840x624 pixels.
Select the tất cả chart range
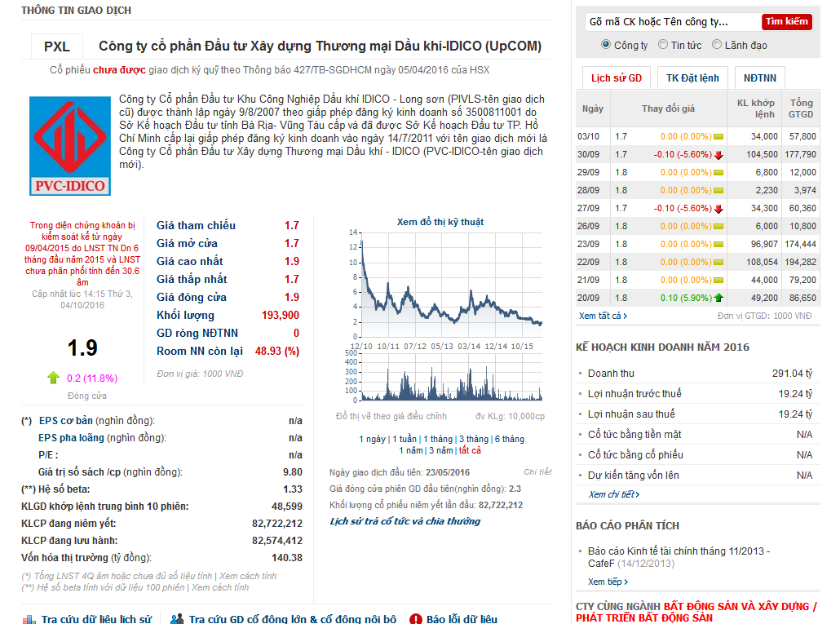pyautogui.click(x=470, y=451)
